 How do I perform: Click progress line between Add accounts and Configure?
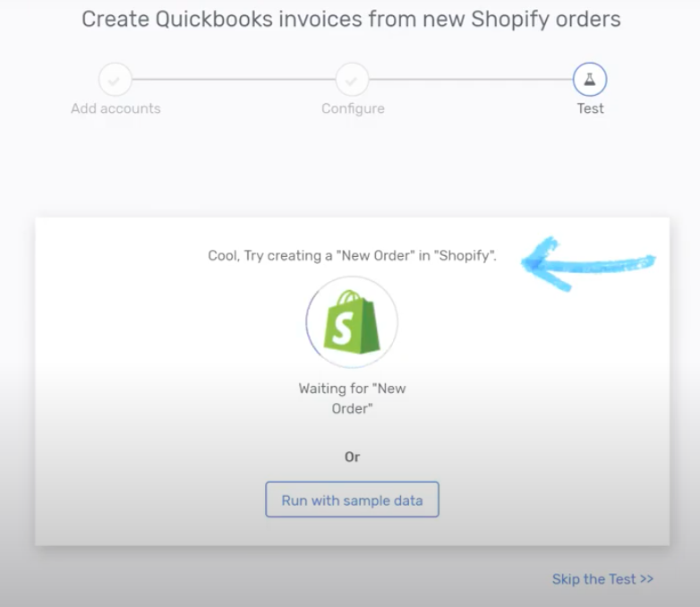tap(234, 80)
